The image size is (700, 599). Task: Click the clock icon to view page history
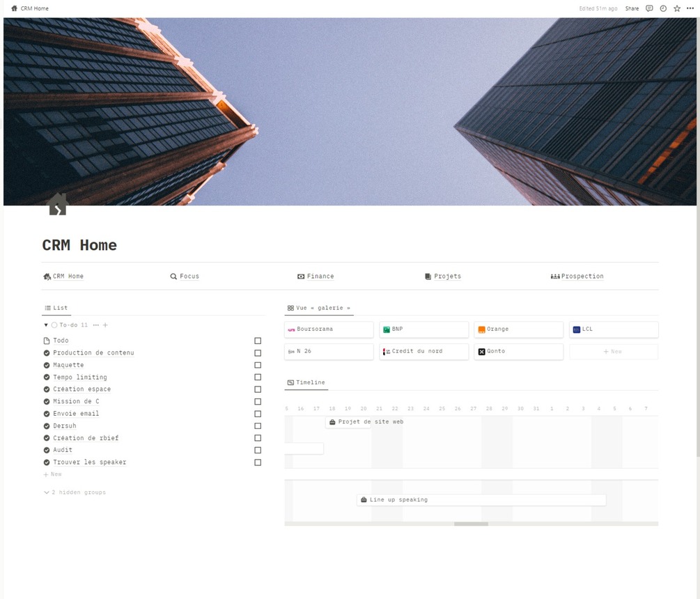663,8
